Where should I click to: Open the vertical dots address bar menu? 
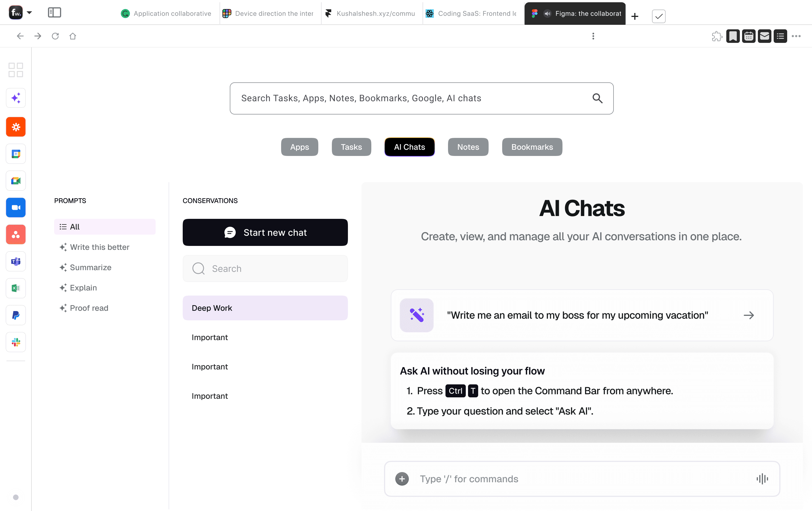click(593, 36)
